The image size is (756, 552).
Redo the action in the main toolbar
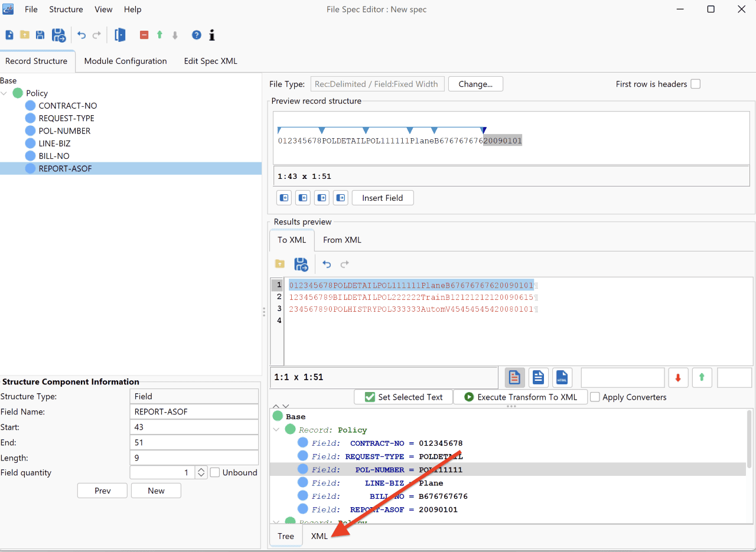click(97, 35)
